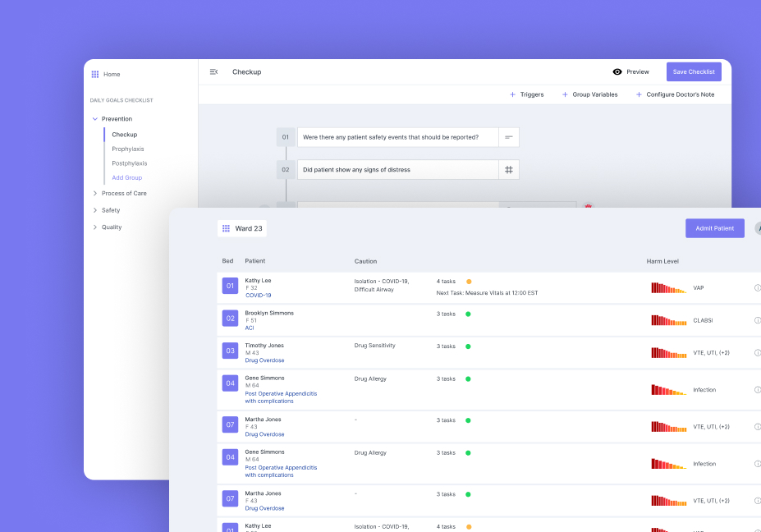Click 'Next Task: Measure Vitals at 12:00 EST'
761x532 pixels.
pos(487,293)
